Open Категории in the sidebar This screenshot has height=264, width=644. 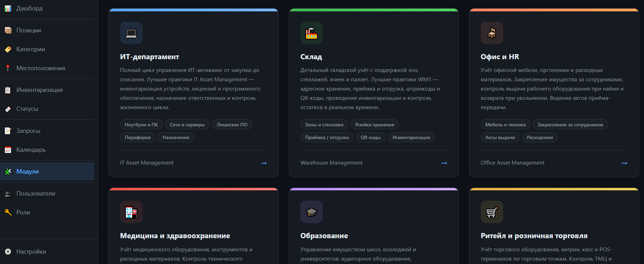[x=47, y=49]
